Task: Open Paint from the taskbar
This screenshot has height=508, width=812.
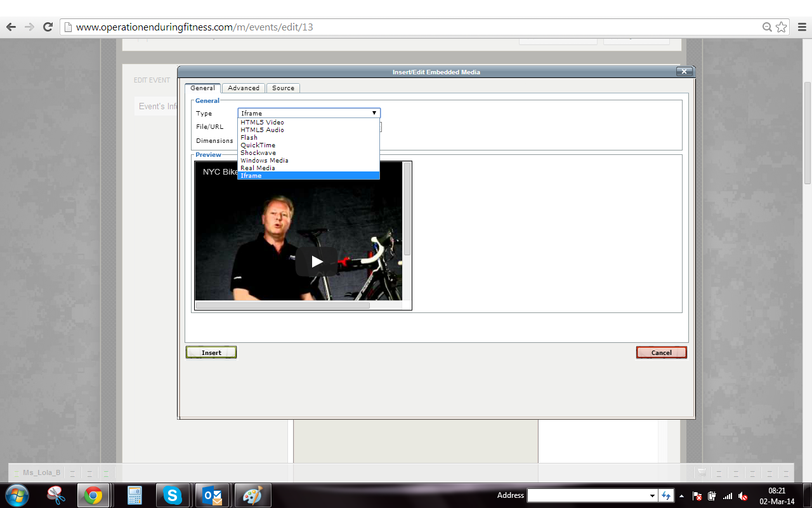Action: 252,495
